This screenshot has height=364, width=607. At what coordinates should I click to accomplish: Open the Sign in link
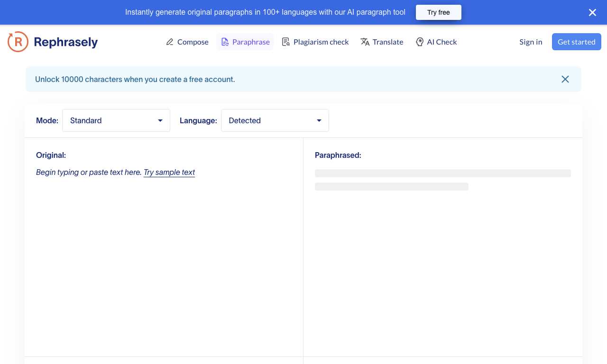tap(531, 42)
